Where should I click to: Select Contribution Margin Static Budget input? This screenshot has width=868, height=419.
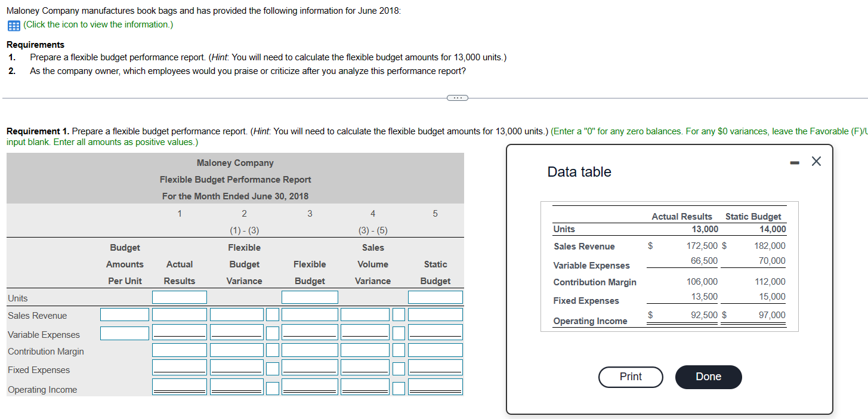435,350
